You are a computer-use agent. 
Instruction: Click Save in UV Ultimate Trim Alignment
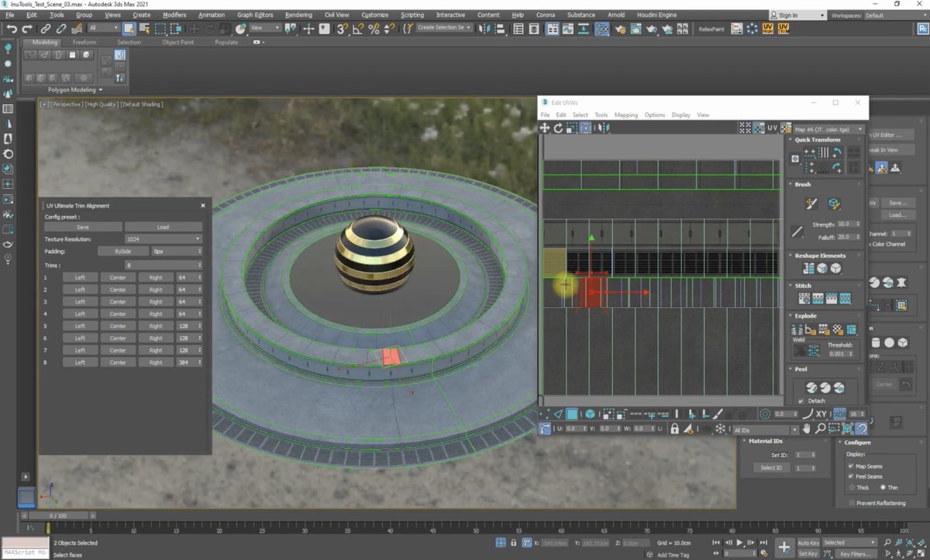(82, 227)
